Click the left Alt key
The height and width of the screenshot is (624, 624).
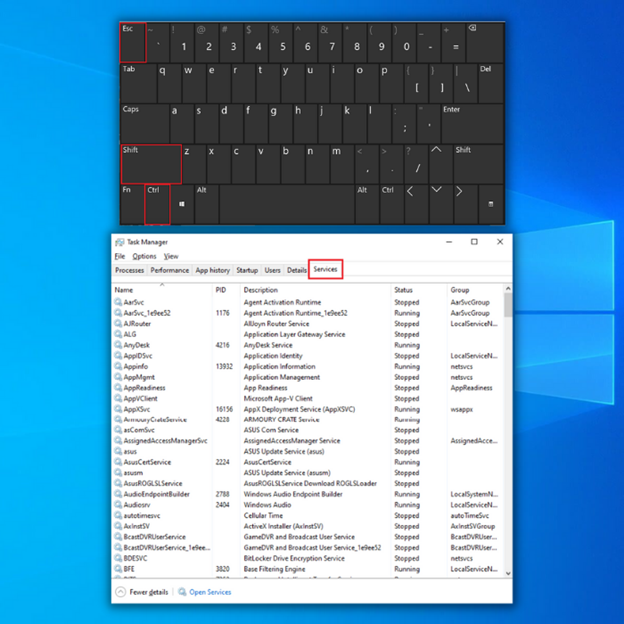[207, 205]
